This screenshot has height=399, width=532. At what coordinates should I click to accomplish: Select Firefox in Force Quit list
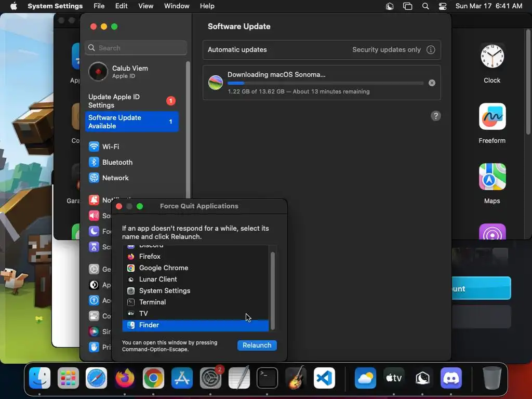(x=195, y=257)
